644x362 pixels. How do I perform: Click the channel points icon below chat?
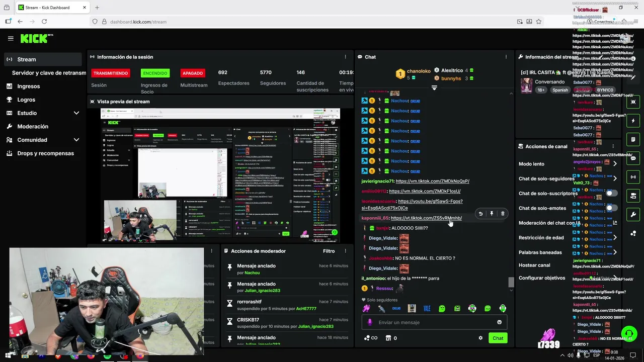click(370, 338)
